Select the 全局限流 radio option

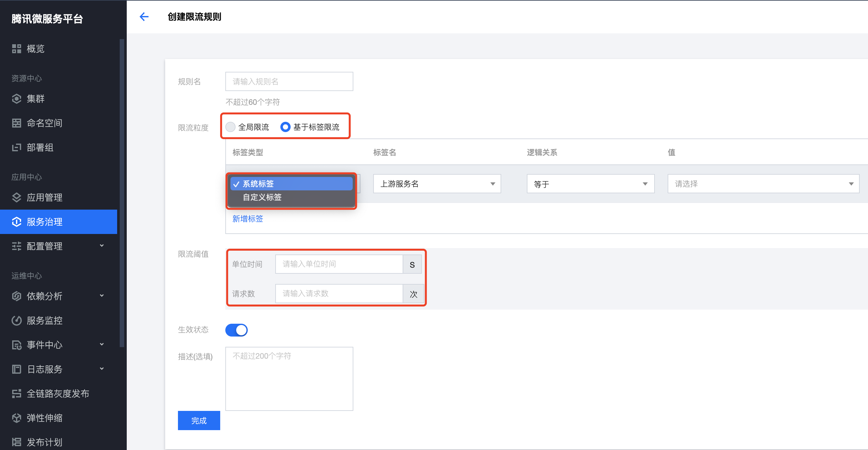[x=230, y=127]
